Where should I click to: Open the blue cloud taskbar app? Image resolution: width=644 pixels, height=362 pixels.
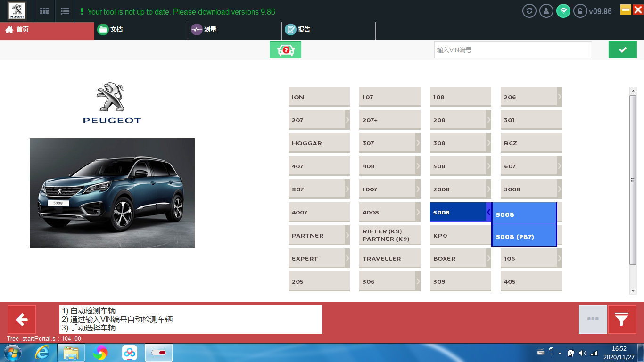click(x=130, y=353)
